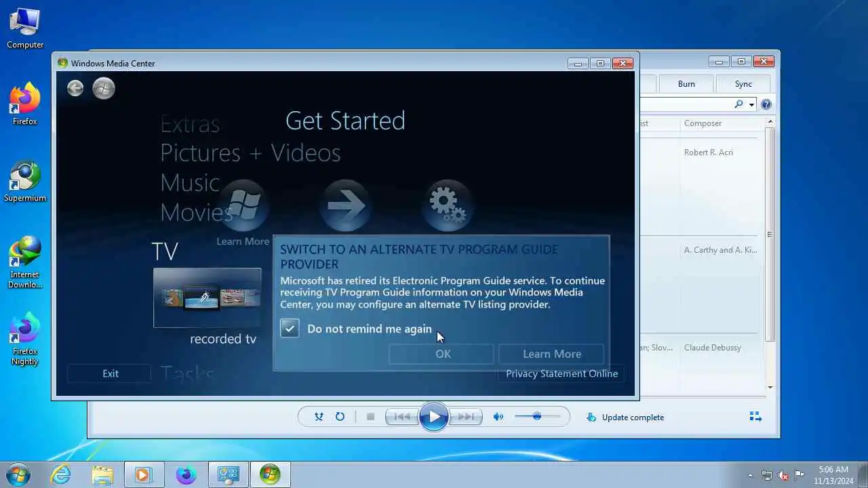Click the previous track button
The width and height of the screenshot is (868, 488).
(402, 417)
